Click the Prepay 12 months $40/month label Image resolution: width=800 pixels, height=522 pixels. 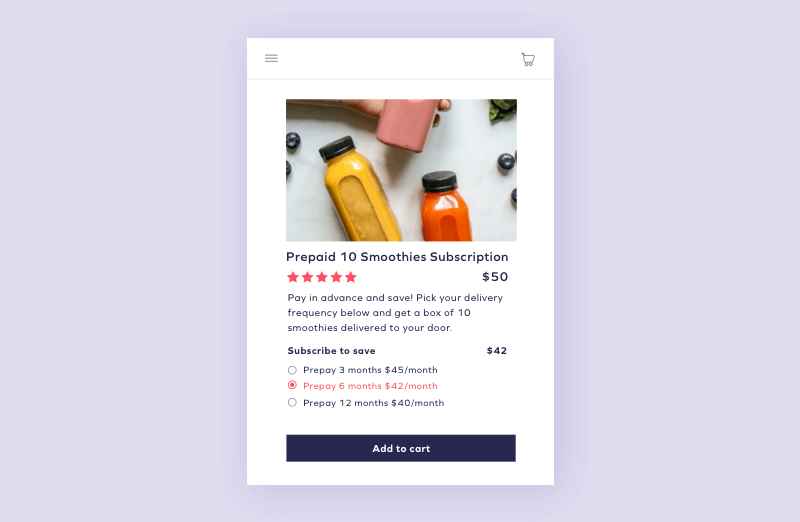[373, 403]
